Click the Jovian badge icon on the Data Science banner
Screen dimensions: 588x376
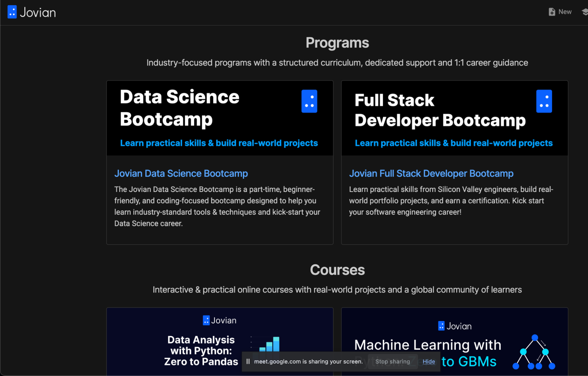pos(309,101)
